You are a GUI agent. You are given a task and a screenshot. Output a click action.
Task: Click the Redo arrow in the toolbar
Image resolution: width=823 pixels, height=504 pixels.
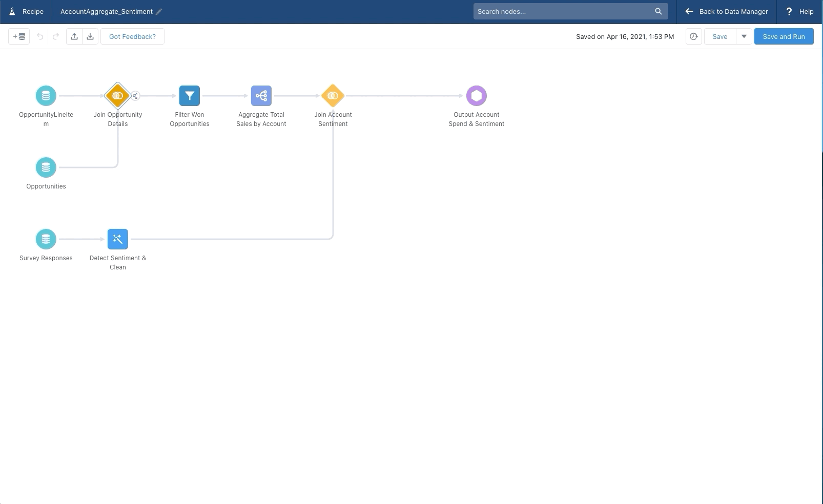click(55, 36)
